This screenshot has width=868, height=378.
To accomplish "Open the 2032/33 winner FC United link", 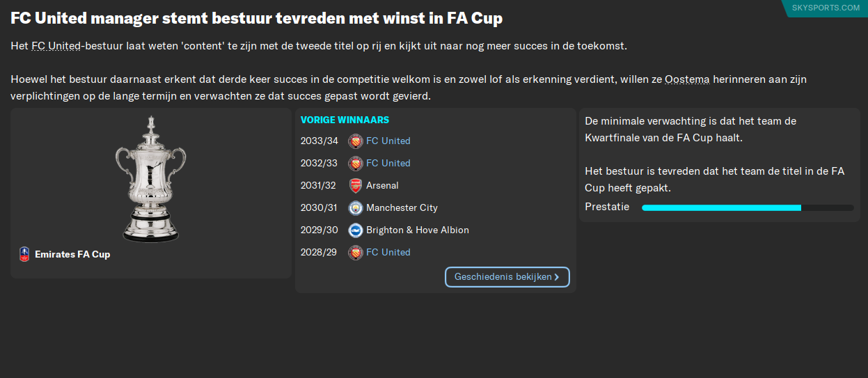I will click(388, 164).
